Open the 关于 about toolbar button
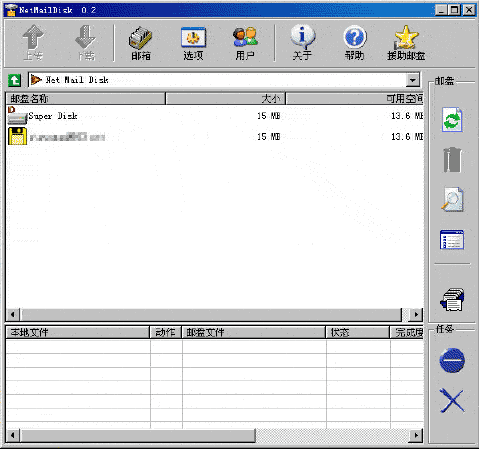Image resolution: width=479 pixels, height=449 pixels. click(x=302, y=43)
